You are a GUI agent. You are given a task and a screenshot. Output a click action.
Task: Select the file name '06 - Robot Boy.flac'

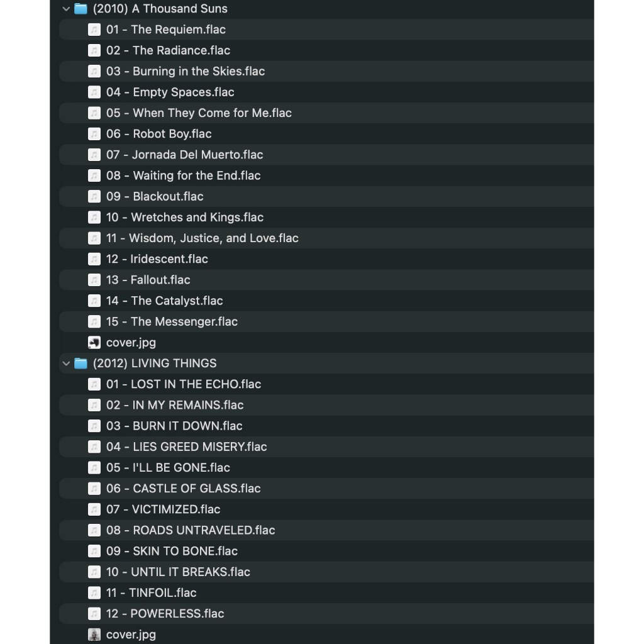tap(159, 134)
